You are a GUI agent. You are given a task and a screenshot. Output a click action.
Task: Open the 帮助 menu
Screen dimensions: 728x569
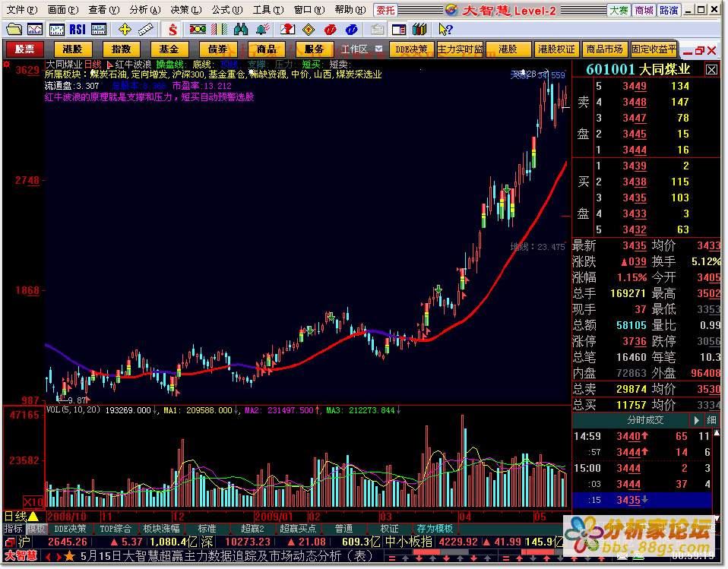click(350, 10)
